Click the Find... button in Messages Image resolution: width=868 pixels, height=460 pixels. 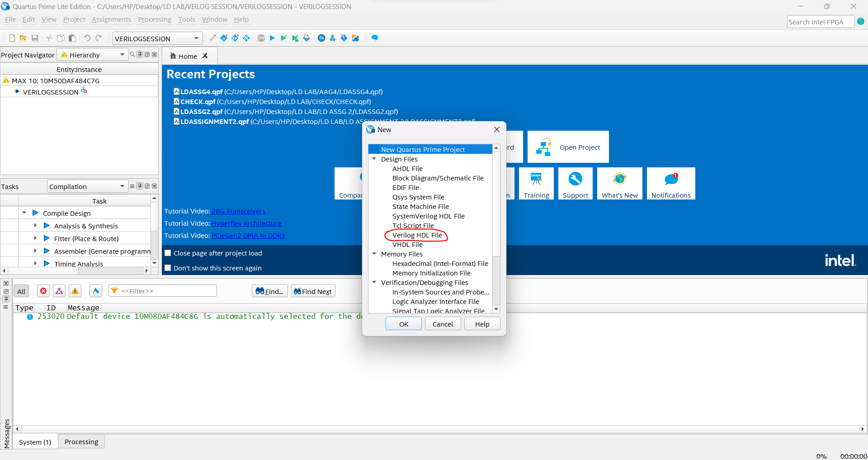point(270,291)
